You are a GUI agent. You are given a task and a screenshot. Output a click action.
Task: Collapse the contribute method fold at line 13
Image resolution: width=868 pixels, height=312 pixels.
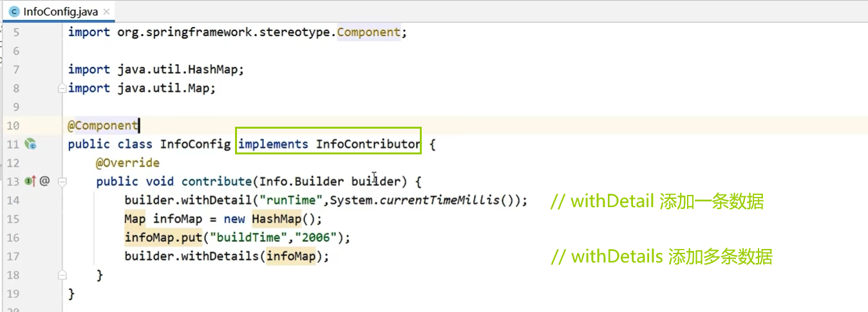click(x=62, y=181)
